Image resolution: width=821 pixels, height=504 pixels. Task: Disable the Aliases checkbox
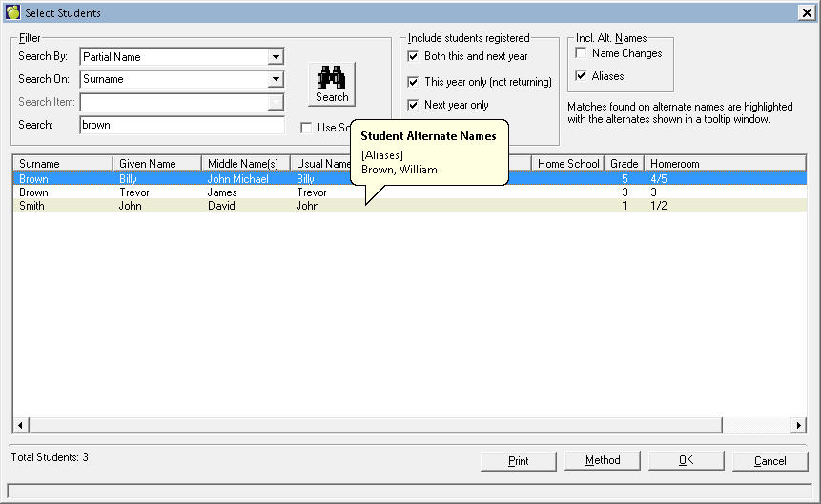[x=582, y=76]
